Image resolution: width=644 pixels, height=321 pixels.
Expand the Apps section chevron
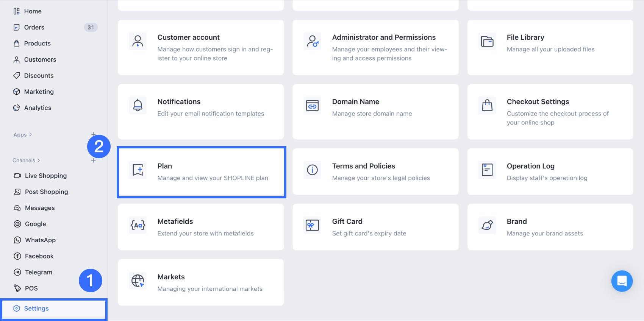pyautogui.click(x=30, y=135)
